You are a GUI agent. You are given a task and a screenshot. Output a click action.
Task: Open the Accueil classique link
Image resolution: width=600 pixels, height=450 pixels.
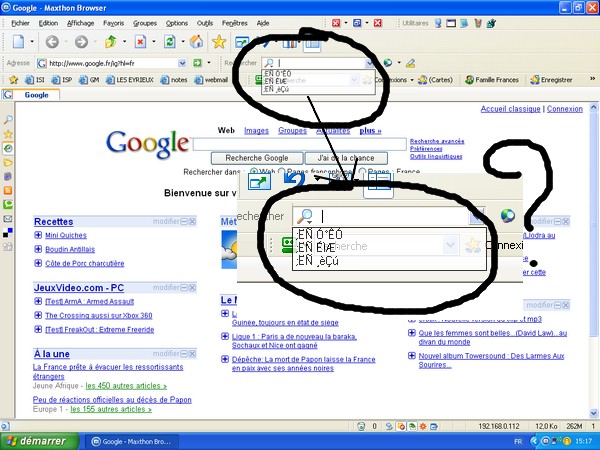(510, 109)
